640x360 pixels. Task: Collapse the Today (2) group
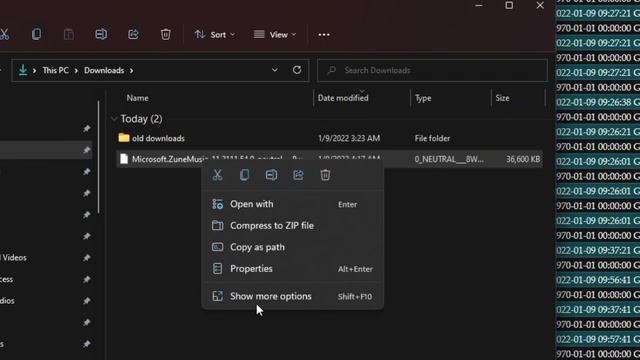tap(114, 119)
